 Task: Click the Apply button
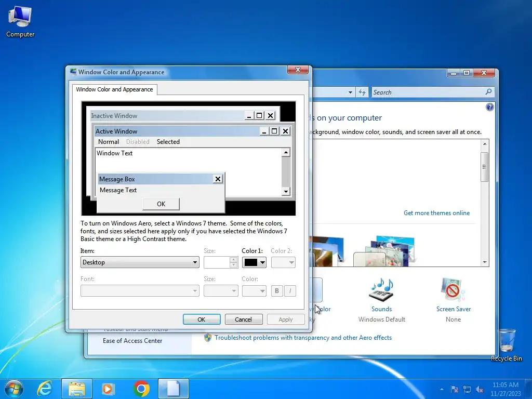(286, 320)
